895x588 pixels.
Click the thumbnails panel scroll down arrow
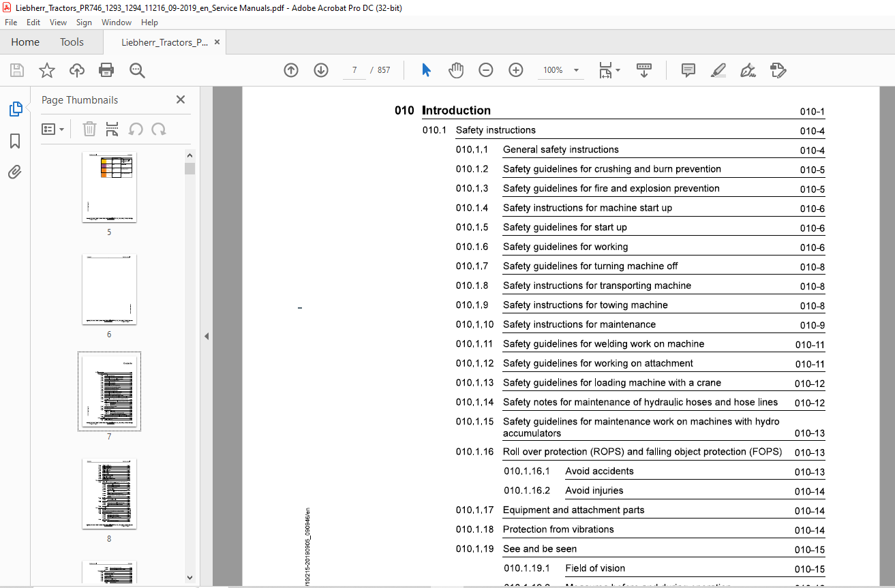tap(189, 578)
